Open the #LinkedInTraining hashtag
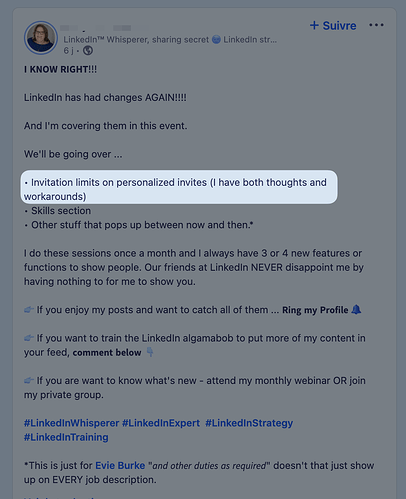 point(66,437)
